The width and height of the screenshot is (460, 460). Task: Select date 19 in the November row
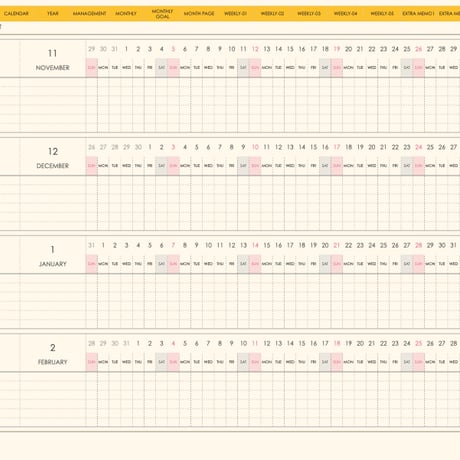(337, 49)
